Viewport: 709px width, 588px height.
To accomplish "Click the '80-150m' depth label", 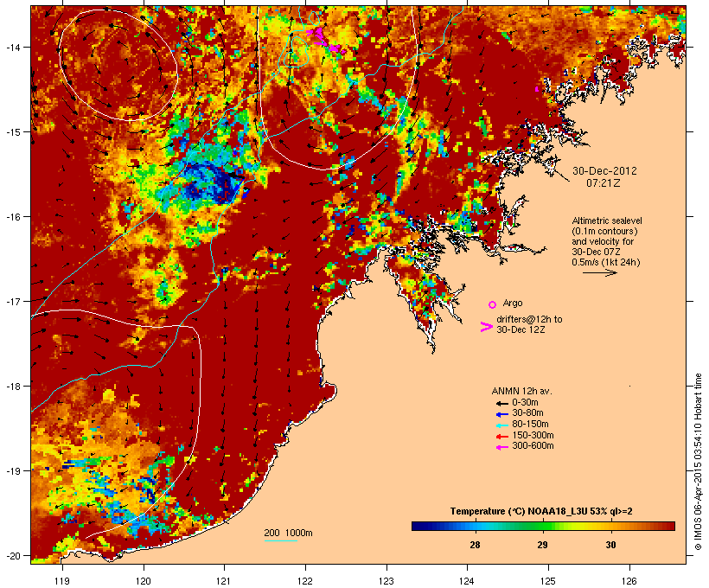I will pos(530,425).
